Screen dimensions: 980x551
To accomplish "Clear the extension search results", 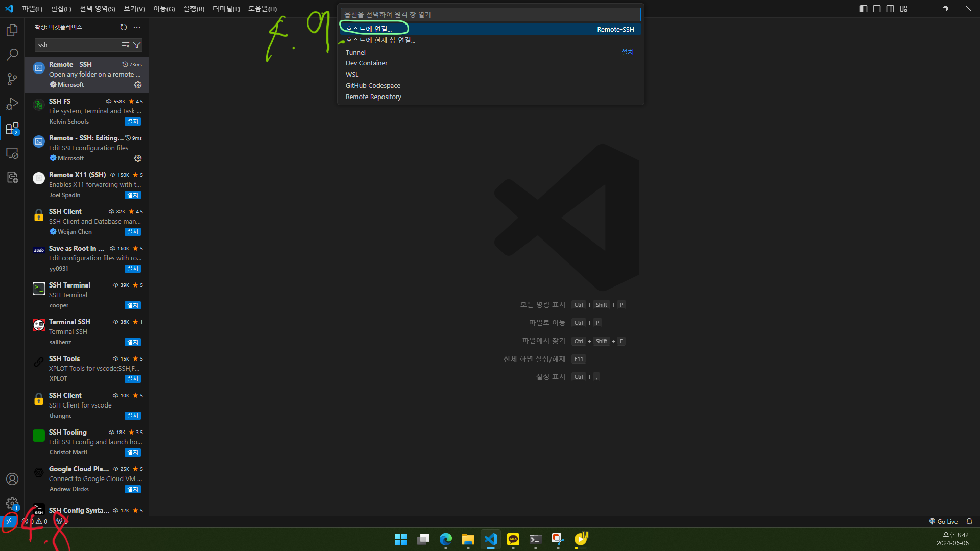I will pyautogui.click(x=126, y=45).
